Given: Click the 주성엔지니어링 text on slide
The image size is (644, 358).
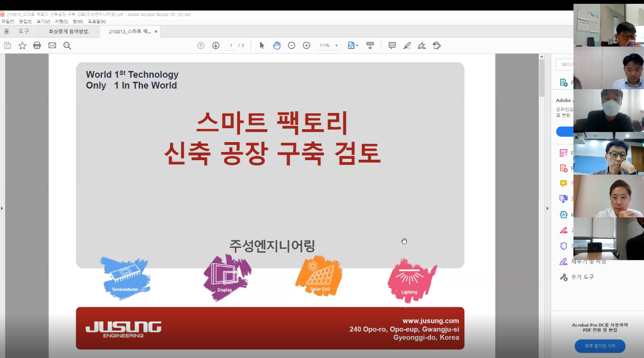Looking at the screenshot, I should pyautogui.click(x=272, y=246).
